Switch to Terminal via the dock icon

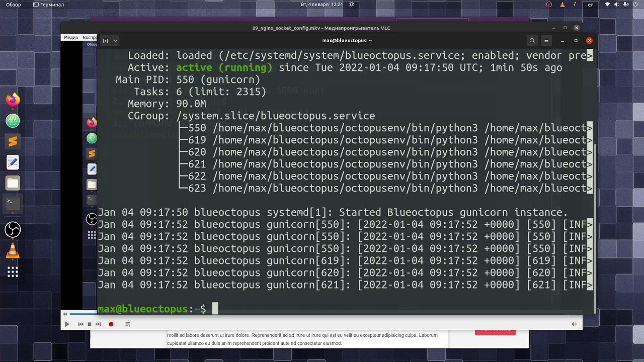point(13,204)
